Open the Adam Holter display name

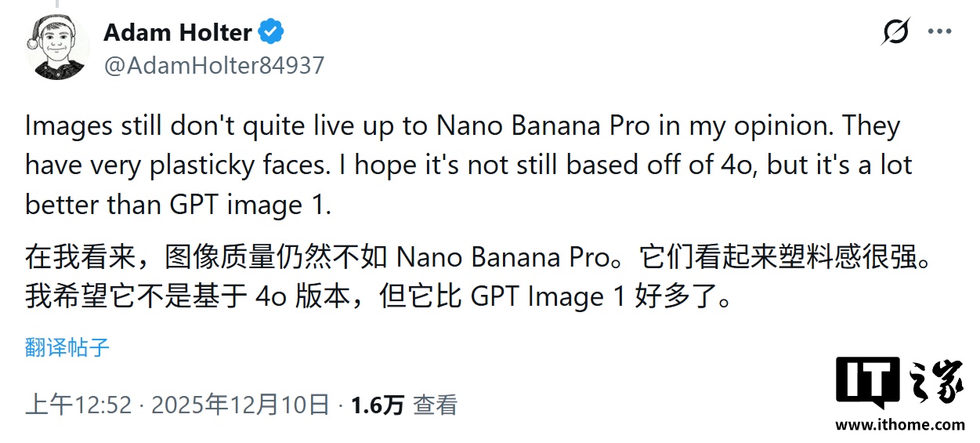click(178, 32)
